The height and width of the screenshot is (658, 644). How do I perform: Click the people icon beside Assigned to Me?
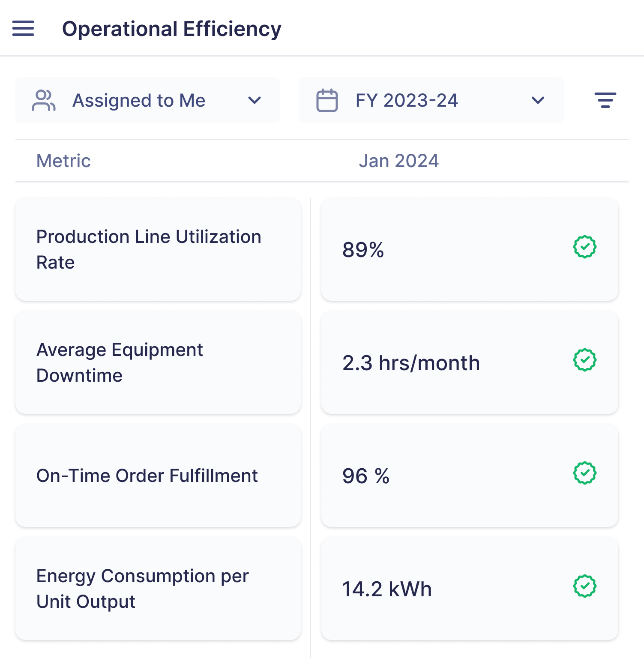pyautogui.click(x=44, y=100)
